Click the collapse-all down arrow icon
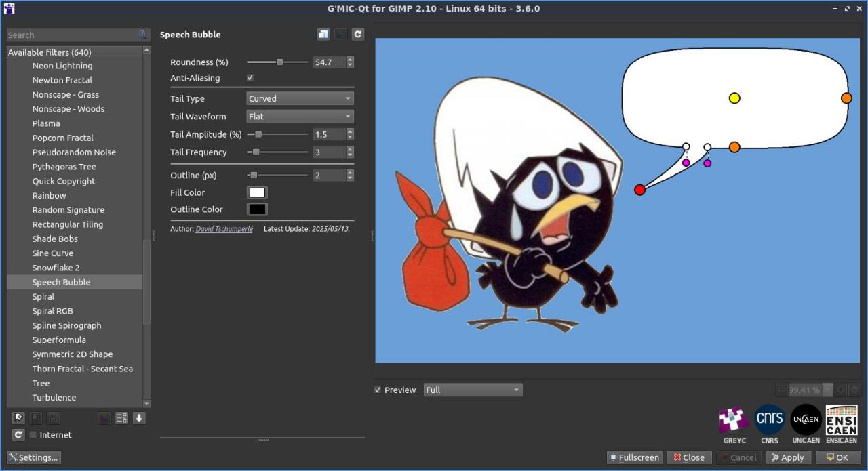 coord(139,418)
